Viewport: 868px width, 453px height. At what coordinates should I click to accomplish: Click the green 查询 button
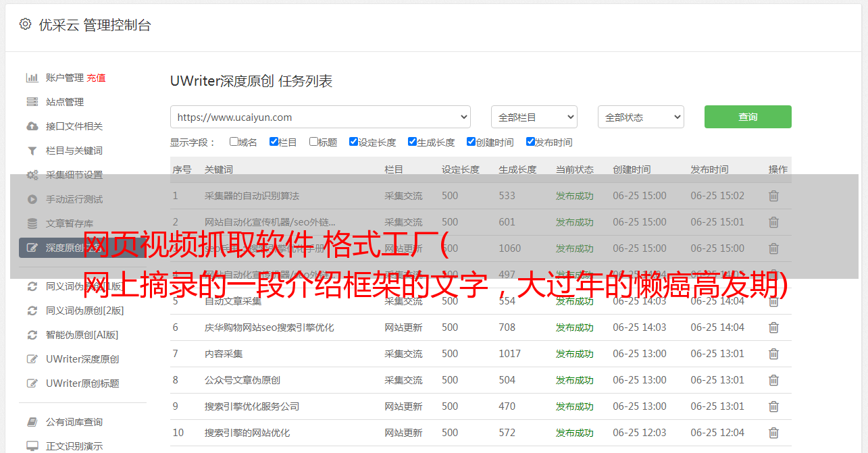[748, 117]
